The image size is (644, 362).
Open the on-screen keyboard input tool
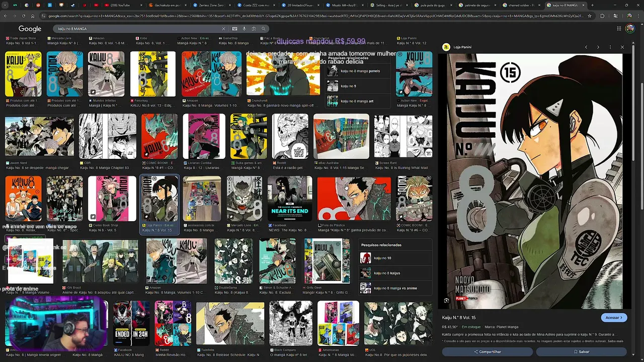tap(234, 29)
